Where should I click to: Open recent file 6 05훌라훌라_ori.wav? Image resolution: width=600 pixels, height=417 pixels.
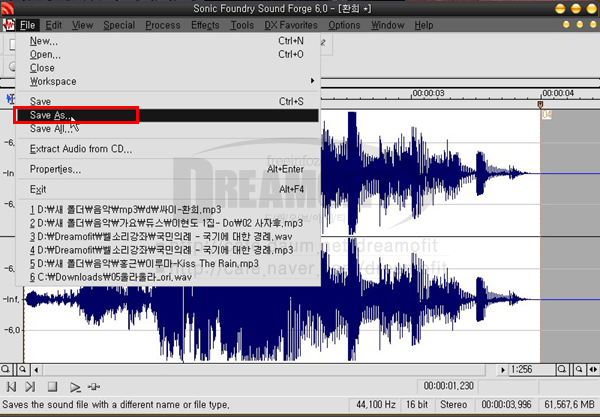168,277
